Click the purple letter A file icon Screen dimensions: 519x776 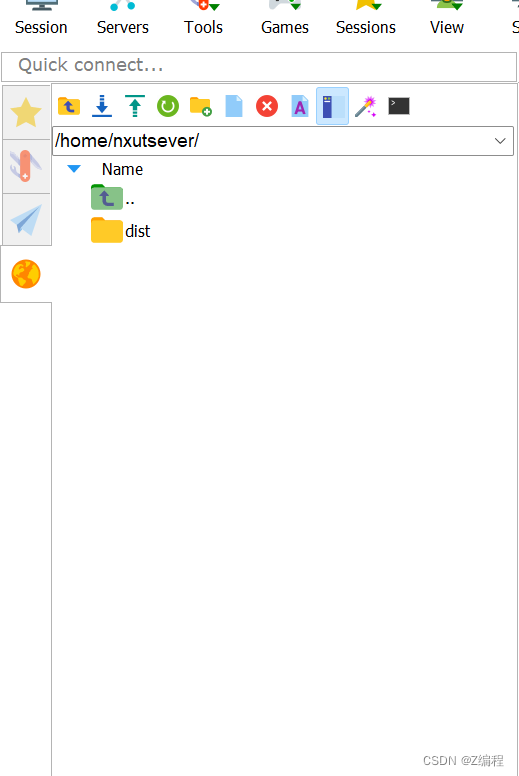pos(300,106)
